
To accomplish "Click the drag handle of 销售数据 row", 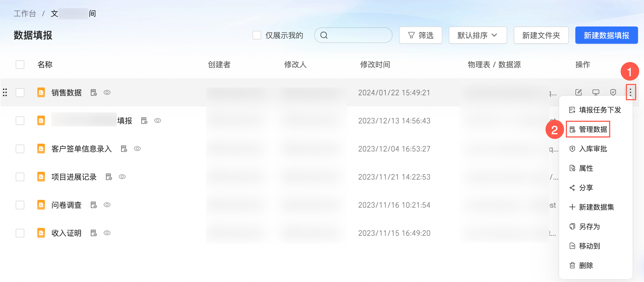I will [x=5, y=92].
